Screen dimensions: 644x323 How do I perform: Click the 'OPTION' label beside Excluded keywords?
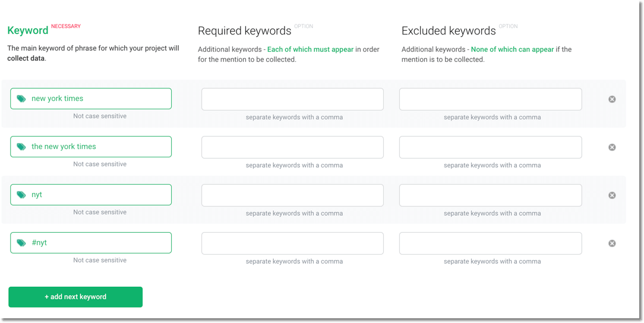click(508, 26)
